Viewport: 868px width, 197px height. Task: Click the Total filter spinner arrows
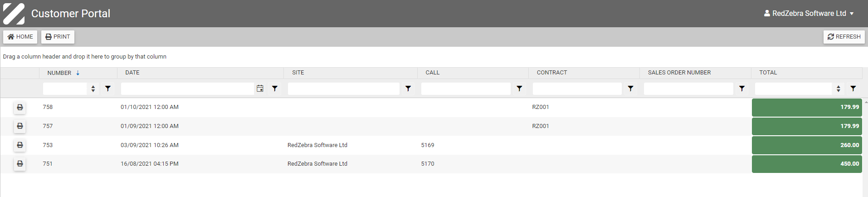pos(838,89)
